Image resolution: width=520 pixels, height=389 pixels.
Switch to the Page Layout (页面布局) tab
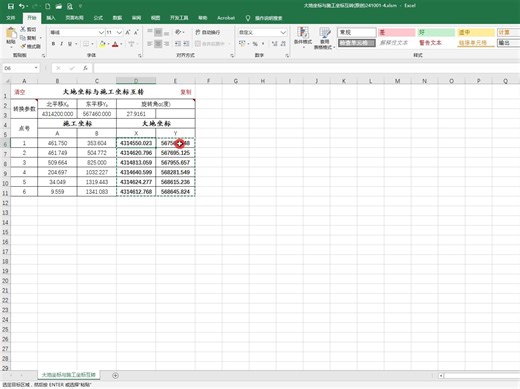pos(75,18)
